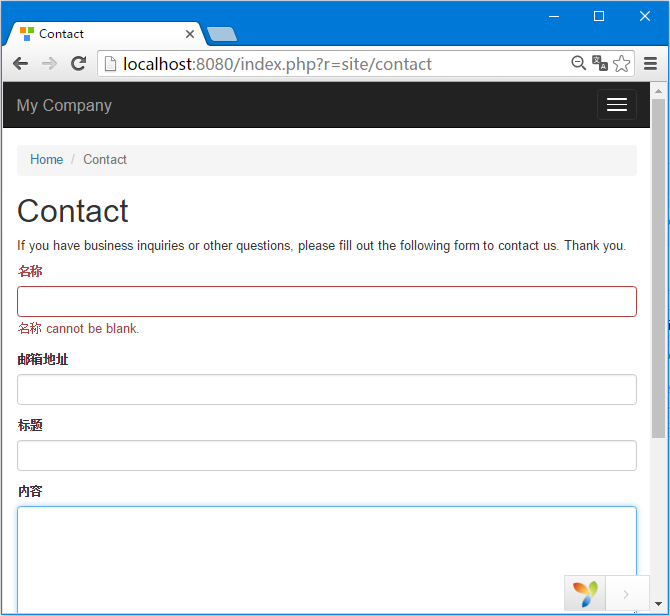Open the translate page icon

599,63
